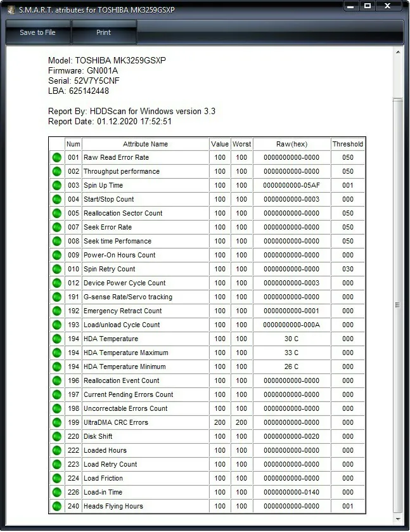Click the 30 C temperature value
This screenshot has width=410, height=532.
click(291, 339)
